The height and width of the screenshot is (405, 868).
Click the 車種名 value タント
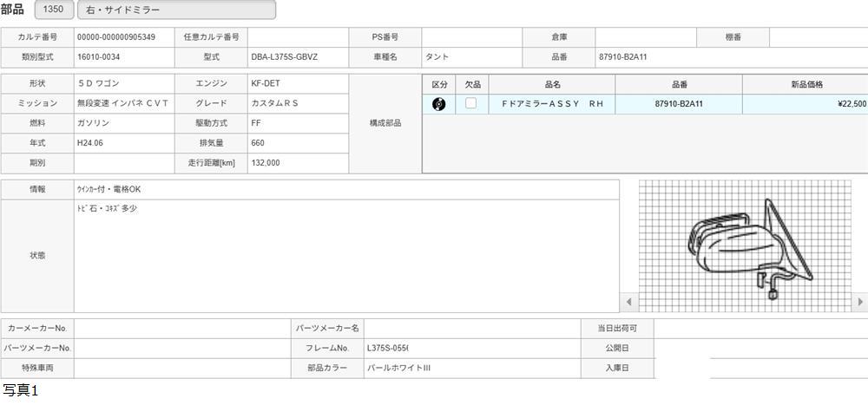[x=471, y=57]
